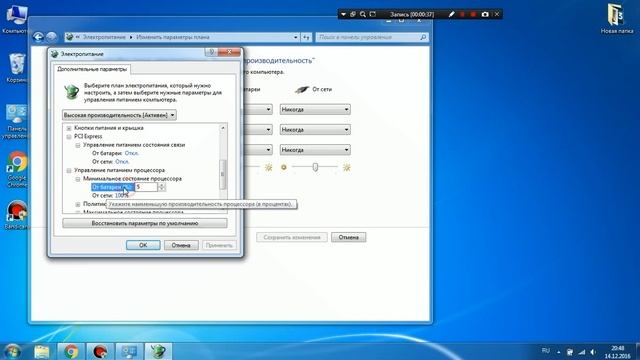Click the scroll-up arrow of the settings tree
The width and height of the screenshot is (640, 360).
222,128
